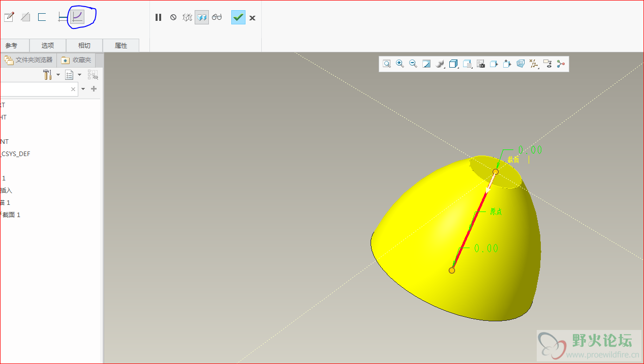This screenshot has width=644, height=364.
Task: Select the _CSYS_DEF tree item
Action: 15,154
